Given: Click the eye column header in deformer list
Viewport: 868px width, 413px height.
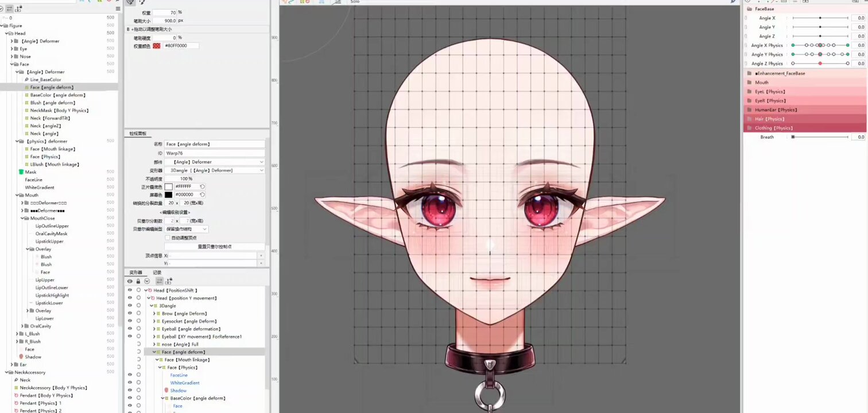Looking at the screenshot, I should pyautogui.click(x=130, y=281).
